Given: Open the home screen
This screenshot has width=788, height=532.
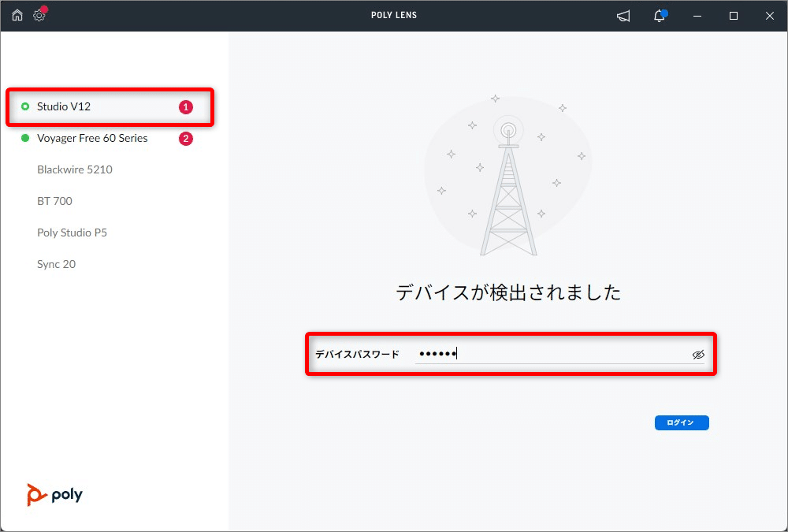Looking at the screenshot, I should (17, 15).
